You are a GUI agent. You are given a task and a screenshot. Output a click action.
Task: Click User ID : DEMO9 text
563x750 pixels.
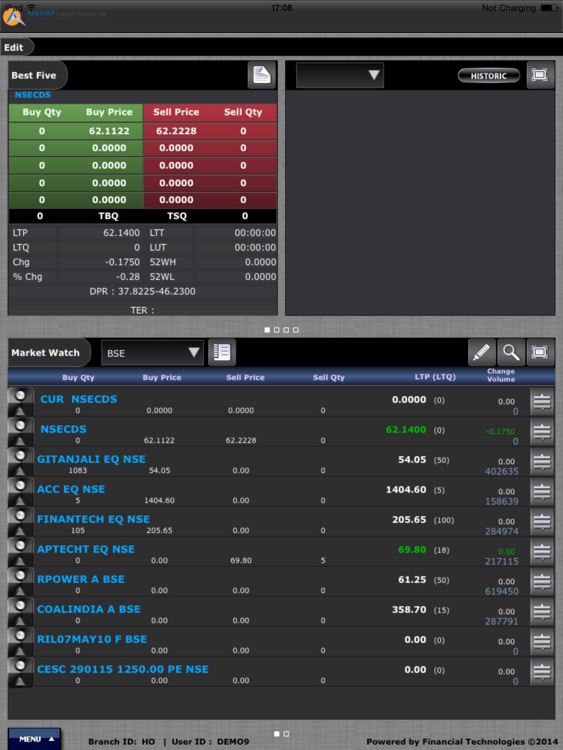tap(210, 741)
